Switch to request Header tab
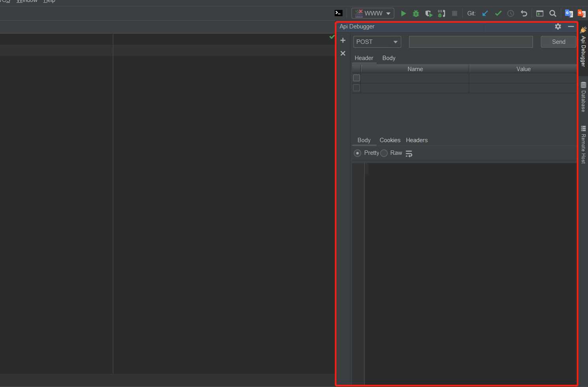Viewport: 588px width, 387px height. pyautogui.click(x=364, y=58)
